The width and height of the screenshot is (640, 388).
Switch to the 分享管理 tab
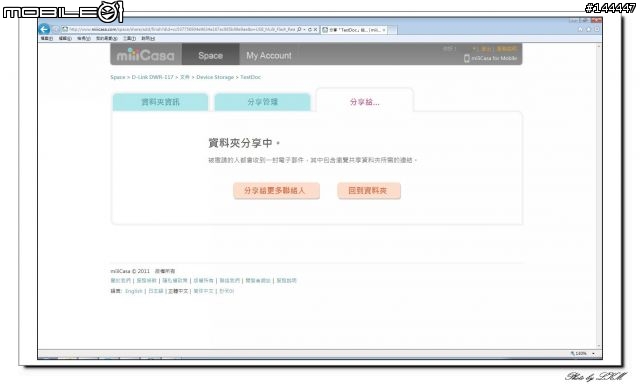tap(262, 102)
